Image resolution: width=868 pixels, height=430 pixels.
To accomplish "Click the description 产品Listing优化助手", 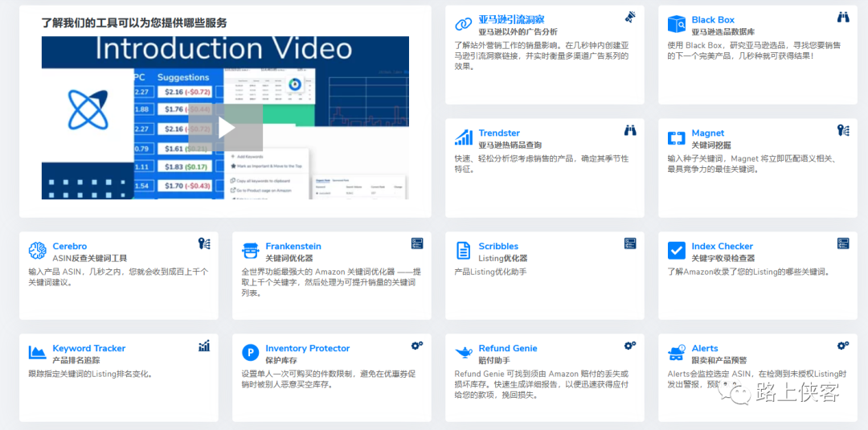I will 490,272.
